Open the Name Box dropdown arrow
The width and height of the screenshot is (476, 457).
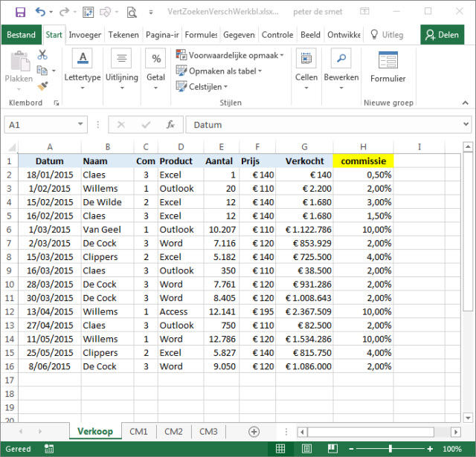pyautogui.click(x=80, y=124)
